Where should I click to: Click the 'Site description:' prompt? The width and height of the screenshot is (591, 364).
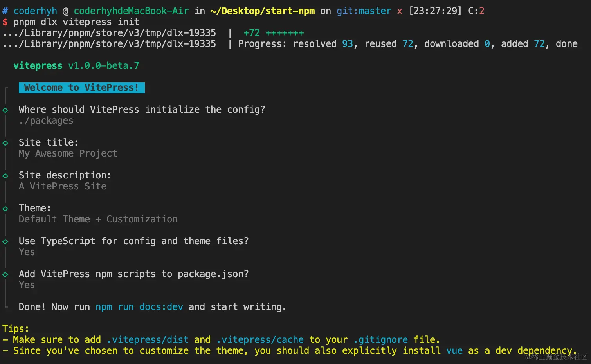click(x=65, y=175)
